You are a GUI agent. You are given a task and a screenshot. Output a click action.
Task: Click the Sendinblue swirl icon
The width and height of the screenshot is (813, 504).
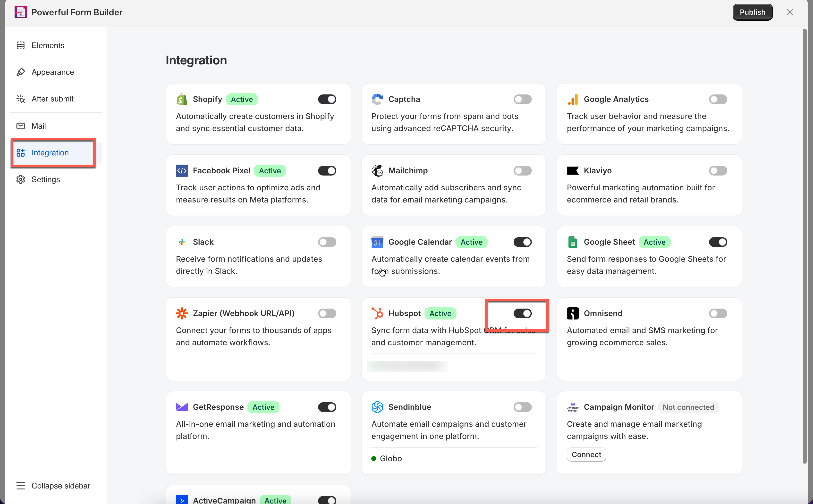pyautogui.click(x=377, y=407)
